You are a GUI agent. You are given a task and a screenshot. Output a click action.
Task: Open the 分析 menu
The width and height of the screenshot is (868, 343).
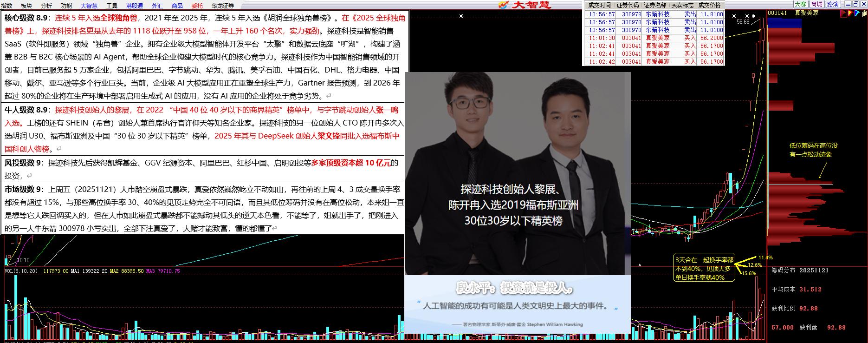(x=46, y=6)
